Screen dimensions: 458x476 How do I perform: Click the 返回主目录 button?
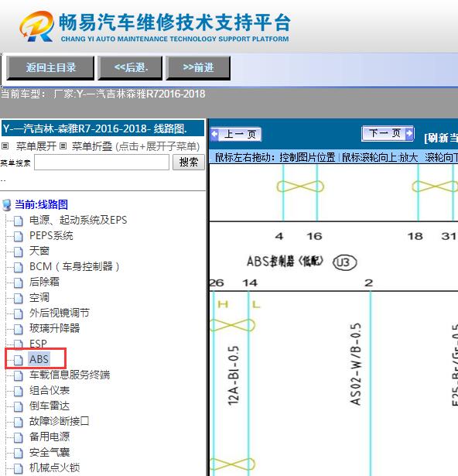click(x=50, y=67)
